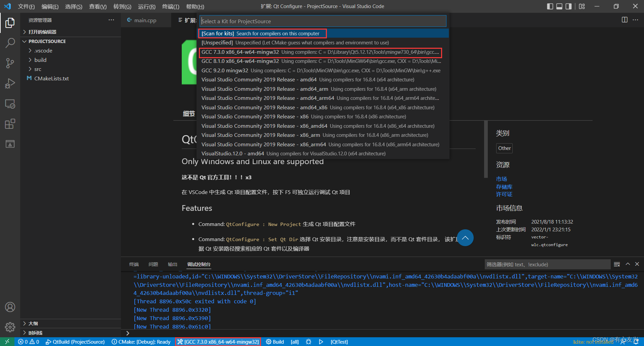Expand the src folder

click(38, 69)
